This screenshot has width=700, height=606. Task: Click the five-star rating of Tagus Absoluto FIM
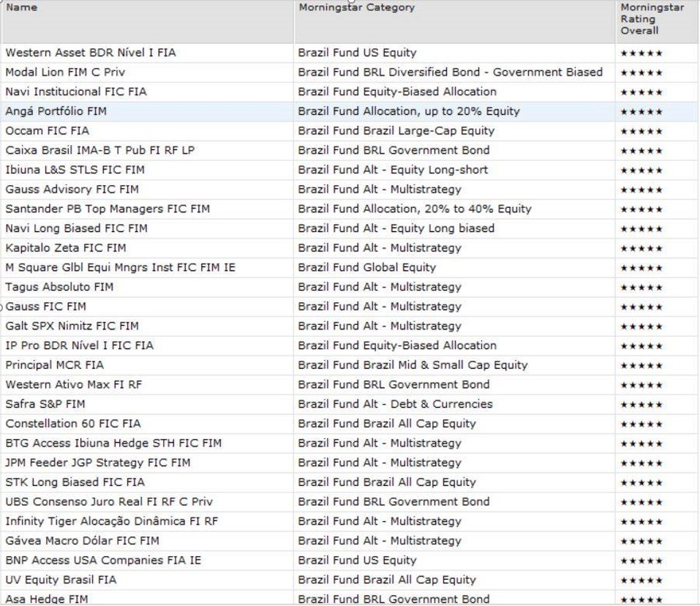click(x=641, y=288)
